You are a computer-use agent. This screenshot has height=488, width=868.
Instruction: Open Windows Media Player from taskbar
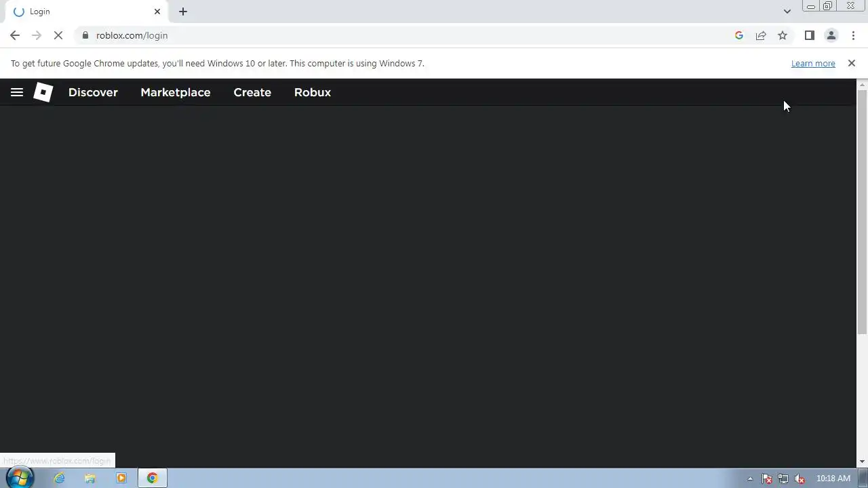click(121, 478)
